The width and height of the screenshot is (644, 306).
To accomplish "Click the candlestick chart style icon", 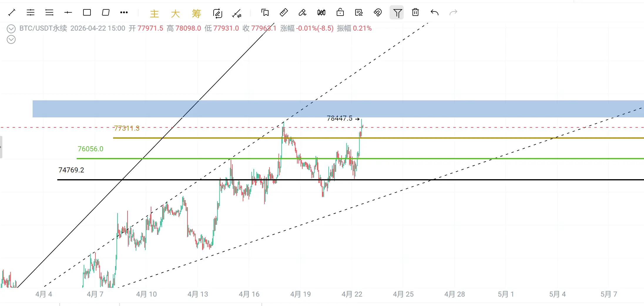I will (x=321, y=12).
